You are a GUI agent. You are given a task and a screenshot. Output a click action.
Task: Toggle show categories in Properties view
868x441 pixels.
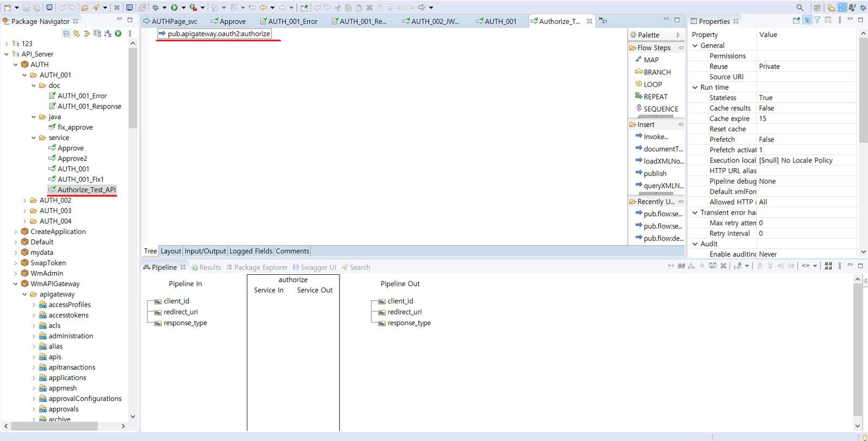[x=807, y=21]
